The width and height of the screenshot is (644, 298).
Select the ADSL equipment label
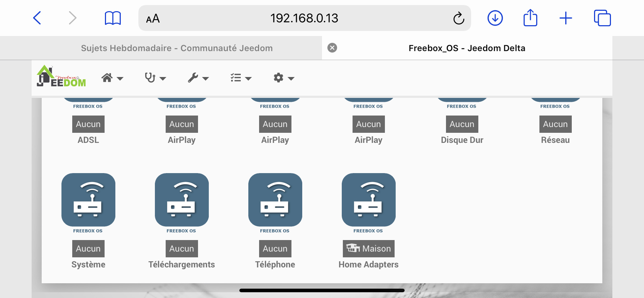tap(88, 140)
